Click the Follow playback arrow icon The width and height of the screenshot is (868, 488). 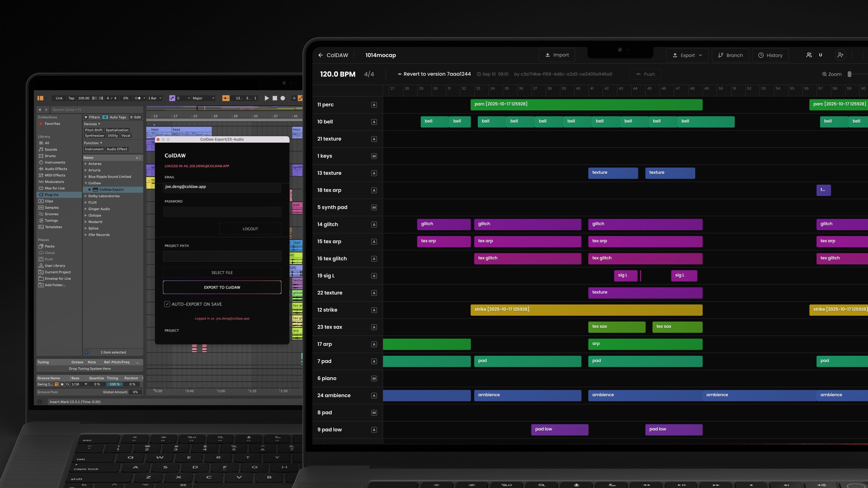[226, 98]
